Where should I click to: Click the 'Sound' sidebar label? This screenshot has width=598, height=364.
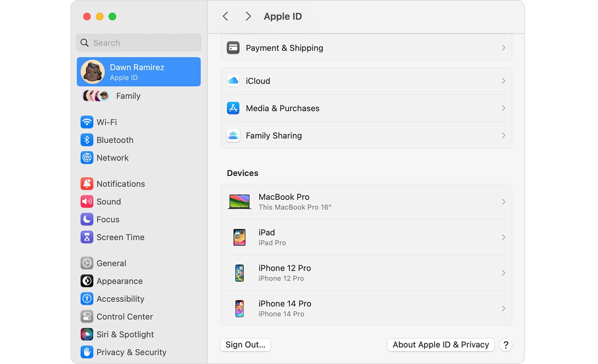click(x=109, y=202)
